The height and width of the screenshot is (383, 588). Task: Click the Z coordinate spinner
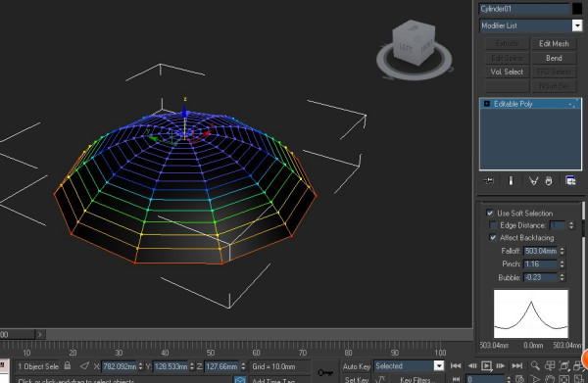coord(243,366)
